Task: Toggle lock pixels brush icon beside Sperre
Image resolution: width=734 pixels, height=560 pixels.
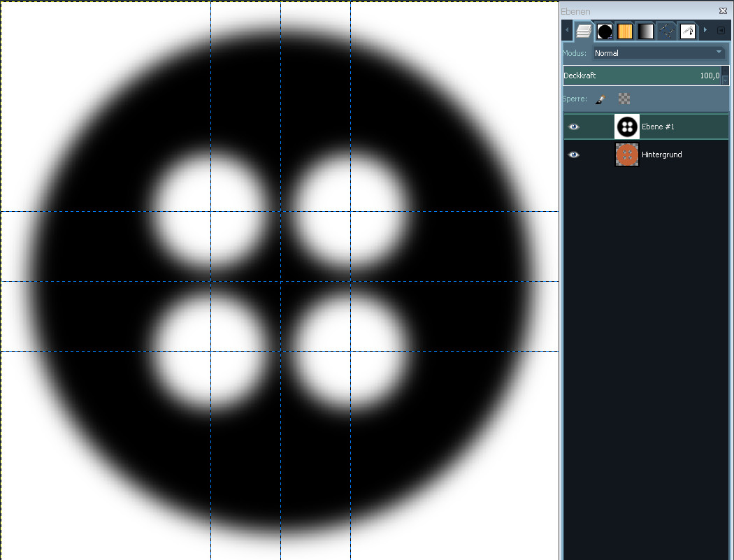Action: (600, 99)
